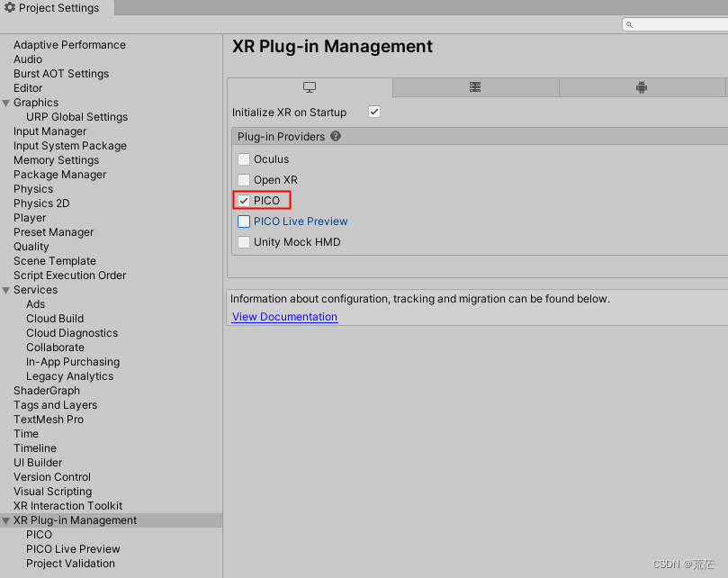728x578 pixels.
Task: Collapse the Services tree section
Action: click(6, 291)
